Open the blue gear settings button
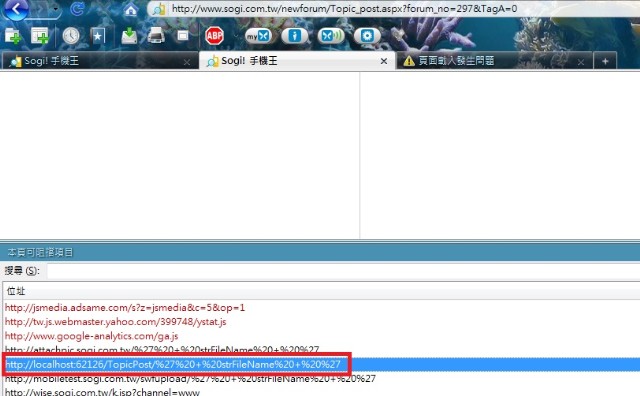Viewport: 640px width, 396px height. click(x=367, y=36)
